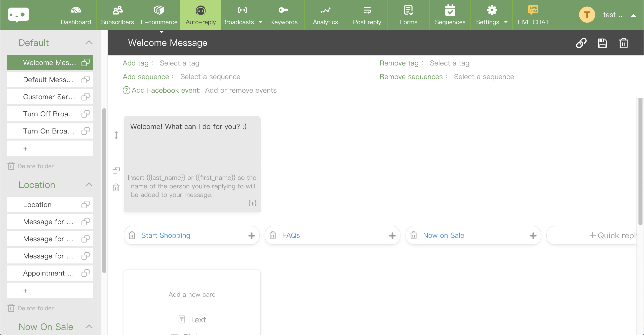644x335 pixels.
Task: Open the Add tag selector
Action: pyautogui.click(x=179, y=63)
